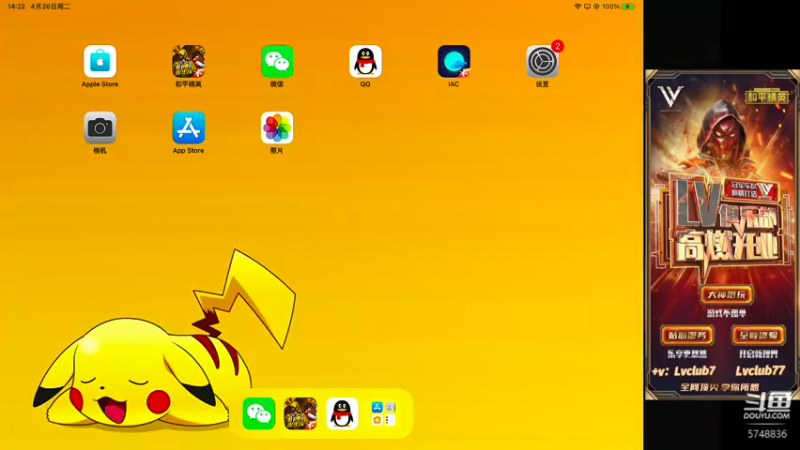This screenshot has height=450, width=800.
Task: Click the Lvclub77 text in the ad
Action: pyautogui.click(x=760, y=370)
